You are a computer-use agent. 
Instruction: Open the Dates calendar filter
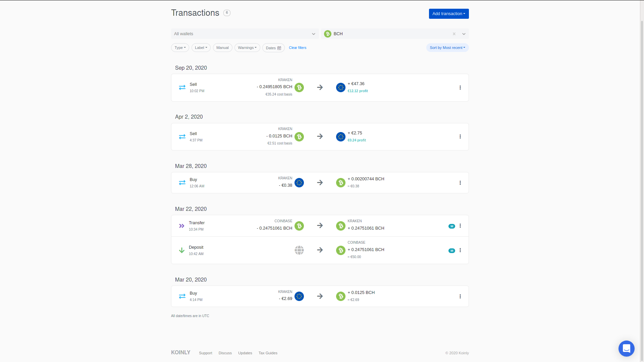pos(273,48)
